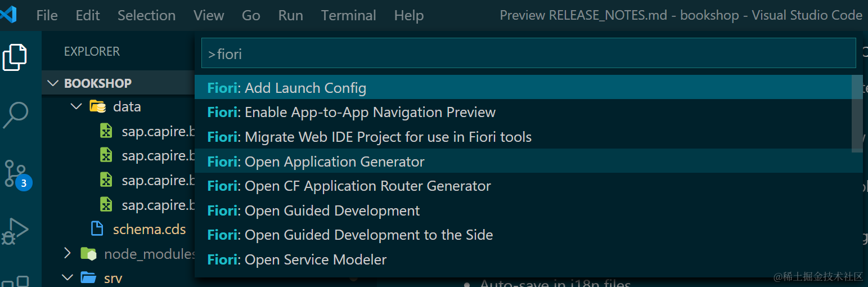Open the Terminal menu
The image size is (868, 287).
(348, 15)
